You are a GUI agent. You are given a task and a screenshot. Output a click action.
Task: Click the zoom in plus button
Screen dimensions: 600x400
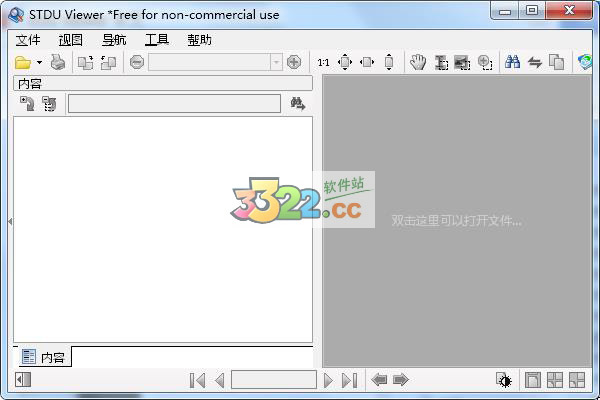click(294, 62)
